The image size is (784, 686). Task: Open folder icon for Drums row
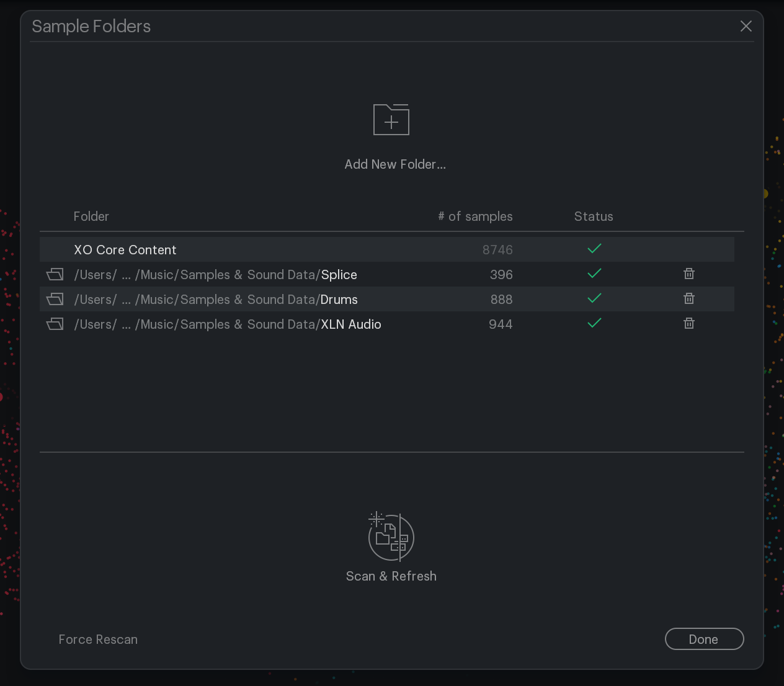pos(55,298)
